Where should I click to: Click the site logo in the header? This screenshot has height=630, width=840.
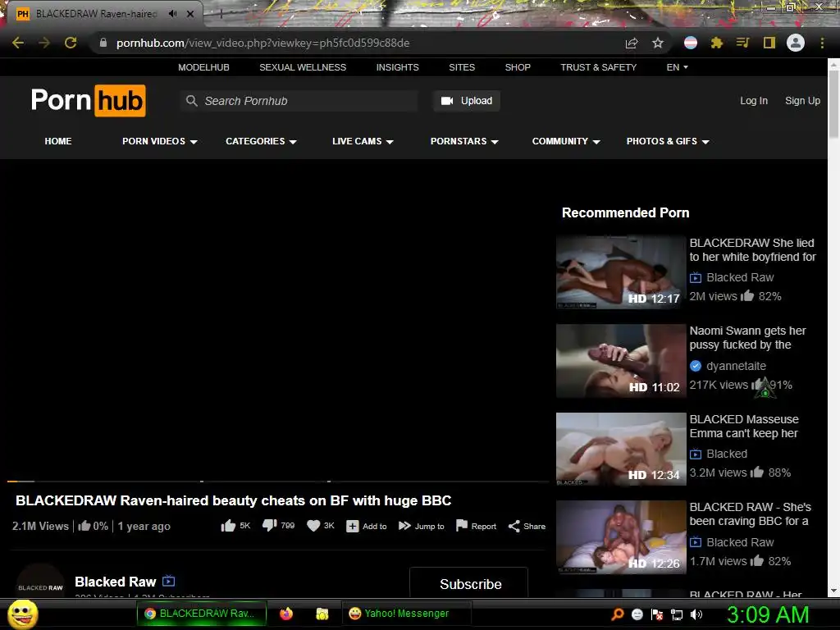click(x=89, y=100)
